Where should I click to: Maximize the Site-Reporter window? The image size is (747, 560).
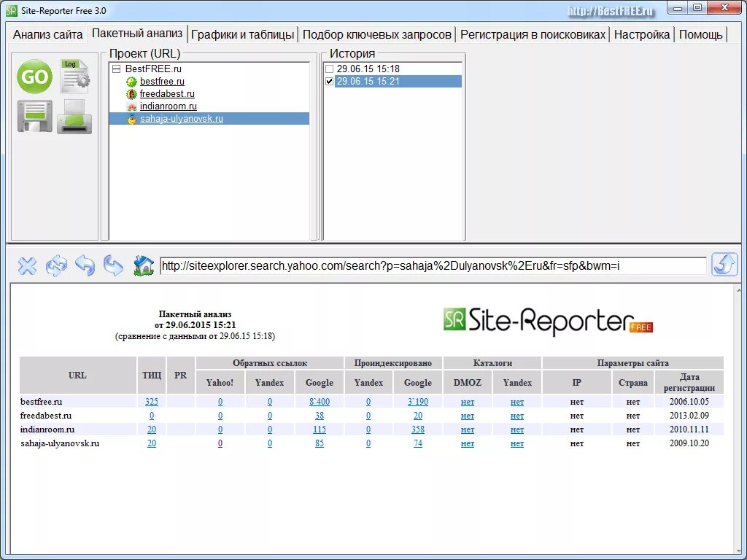pos(697,8)
